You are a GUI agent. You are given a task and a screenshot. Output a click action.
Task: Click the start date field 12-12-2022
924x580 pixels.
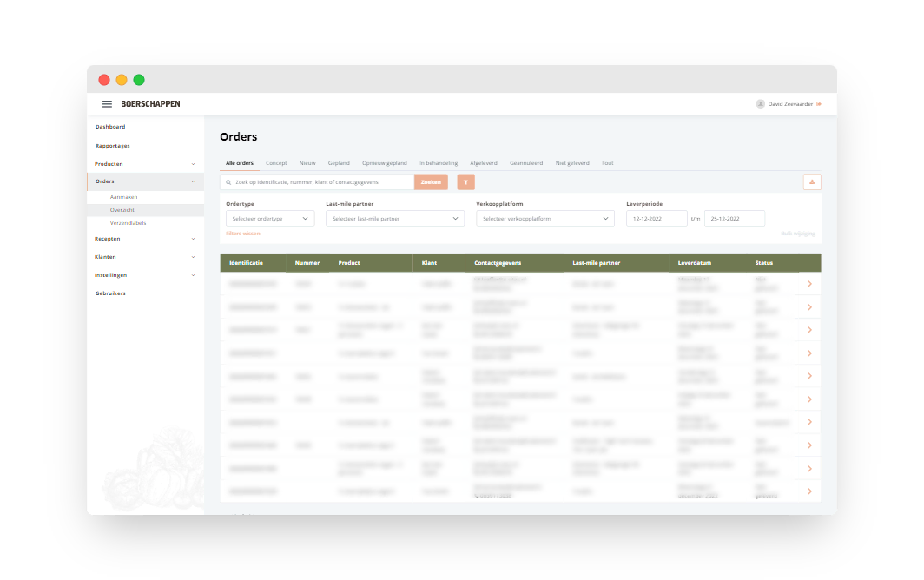pyautogui.click(x=657, y=219)
